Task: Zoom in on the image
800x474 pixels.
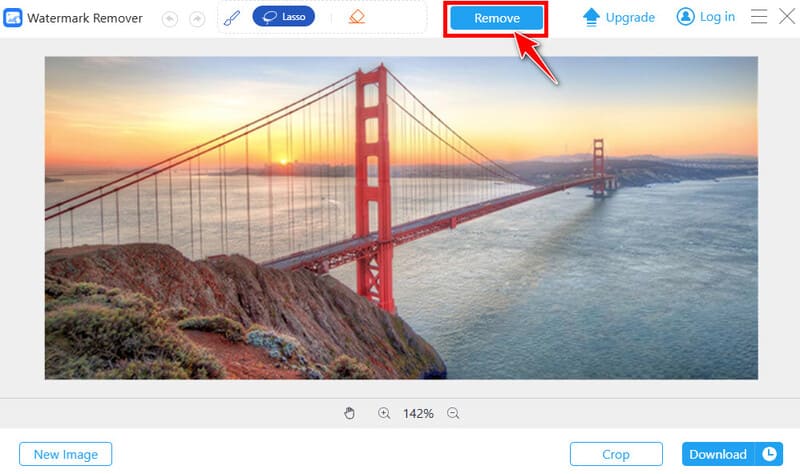Action: pyautogui.click(x=384, y=413)
